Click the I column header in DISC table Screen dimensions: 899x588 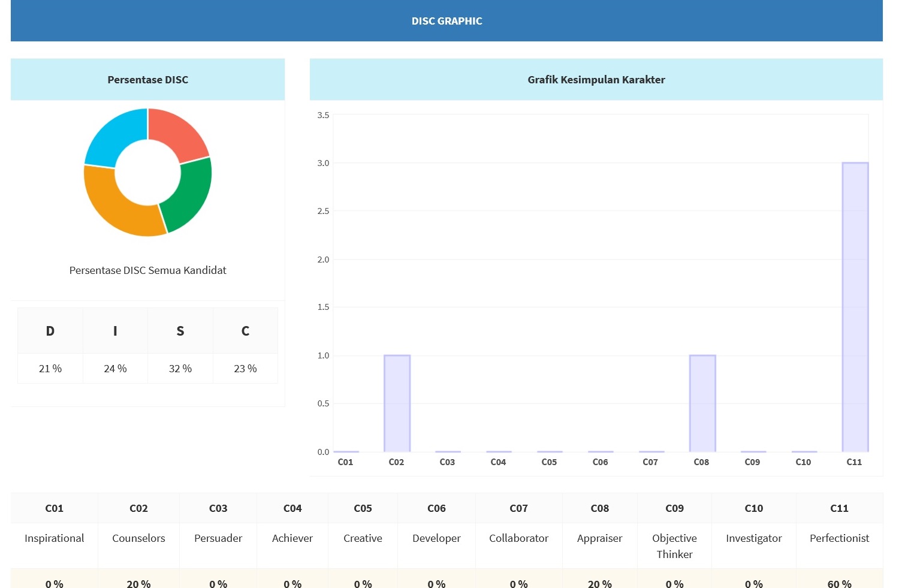click(115, 331)
